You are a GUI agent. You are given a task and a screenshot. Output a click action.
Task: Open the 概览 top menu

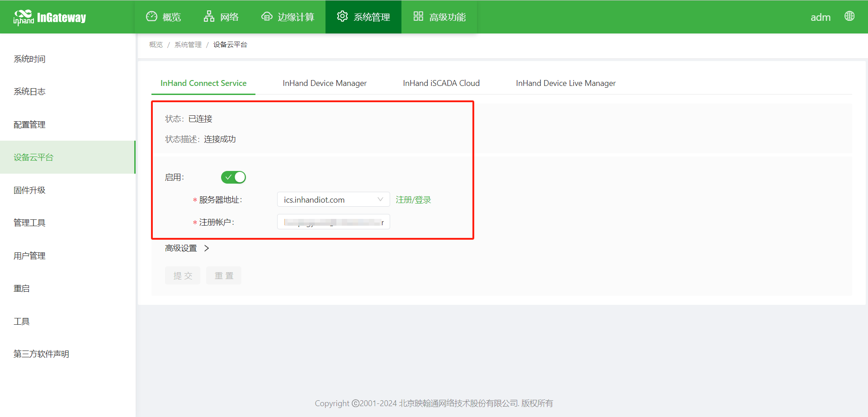[163, 17]
